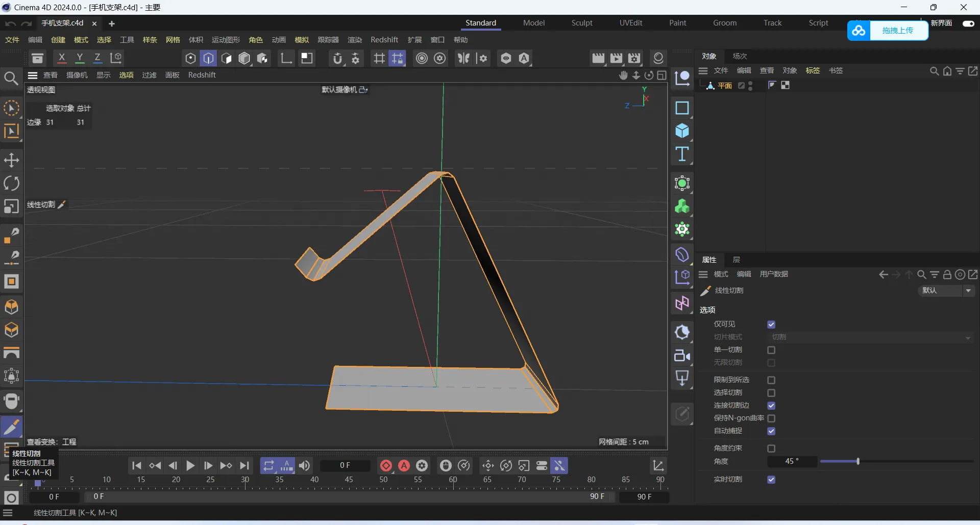Toggle X axis lock
Image resolution: width=980 pixels, height=525 pixels.
pyautogui.click(x=62, y=58)
